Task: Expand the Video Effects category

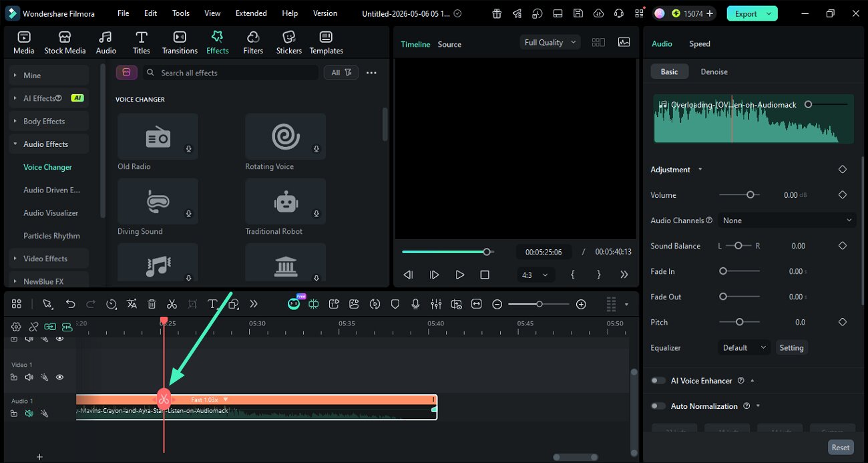Action: [49, 259]
